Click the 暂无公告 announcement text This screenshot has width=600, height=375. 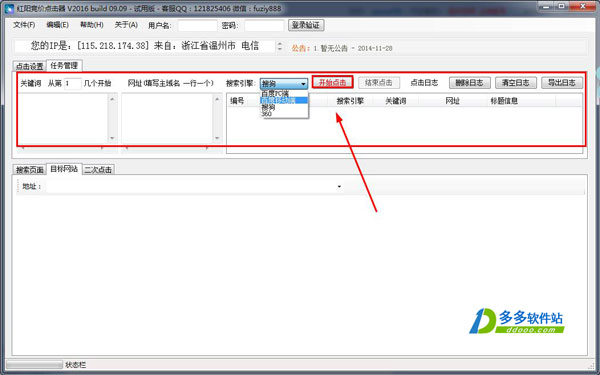tap(334, 48)
